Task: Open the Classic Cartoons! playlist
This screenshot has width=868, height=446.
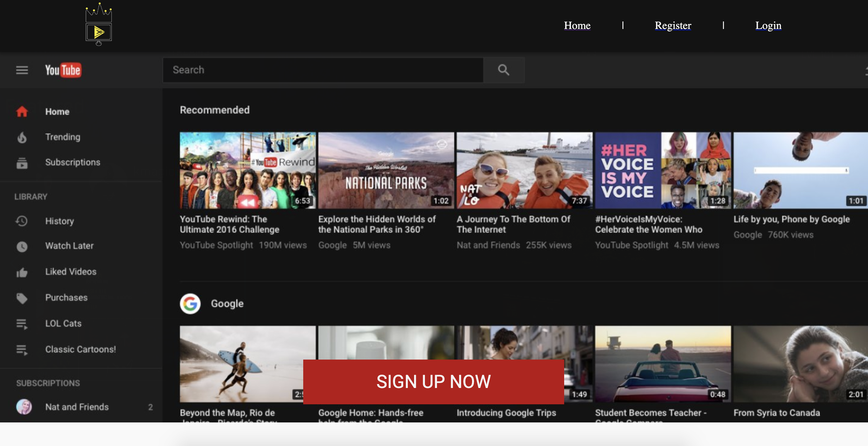Action: coord(81,349)
